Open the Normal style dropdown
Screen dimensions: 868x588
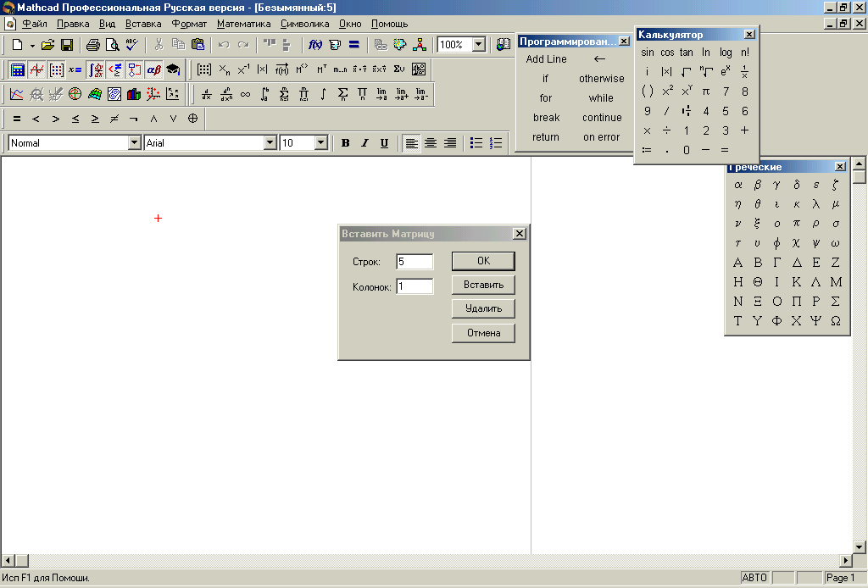coord(134,142)
